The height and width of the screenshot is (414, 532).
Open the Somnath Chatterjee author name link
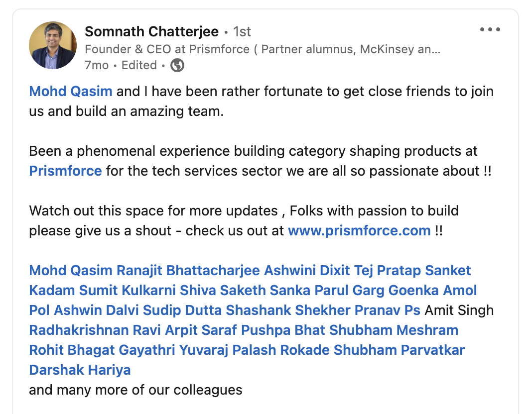[151, 32]
